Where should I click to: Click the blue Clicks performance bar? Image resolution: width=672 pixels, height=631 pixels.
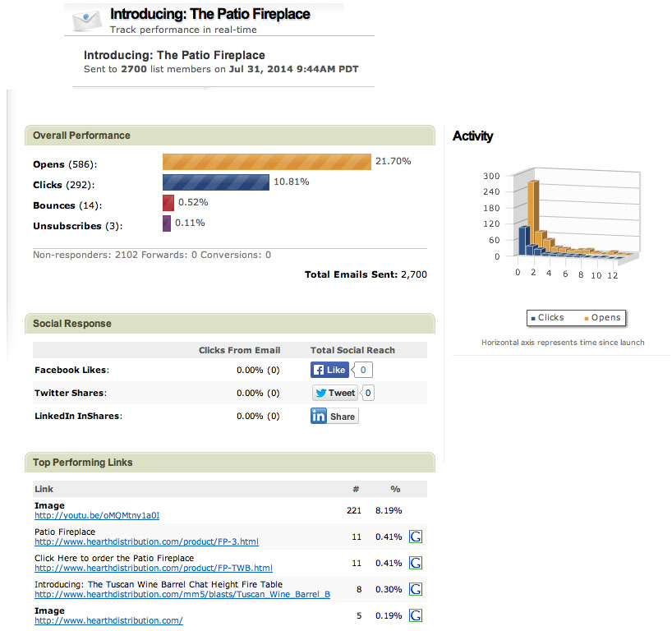[x=216, y=182]
